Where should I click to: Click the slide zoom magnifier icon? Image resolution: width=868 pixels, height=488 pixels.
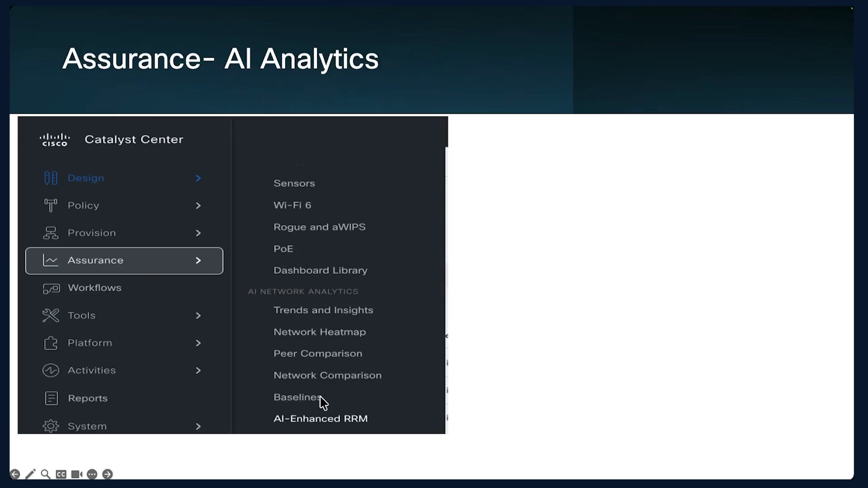click(x=46, y=474)
